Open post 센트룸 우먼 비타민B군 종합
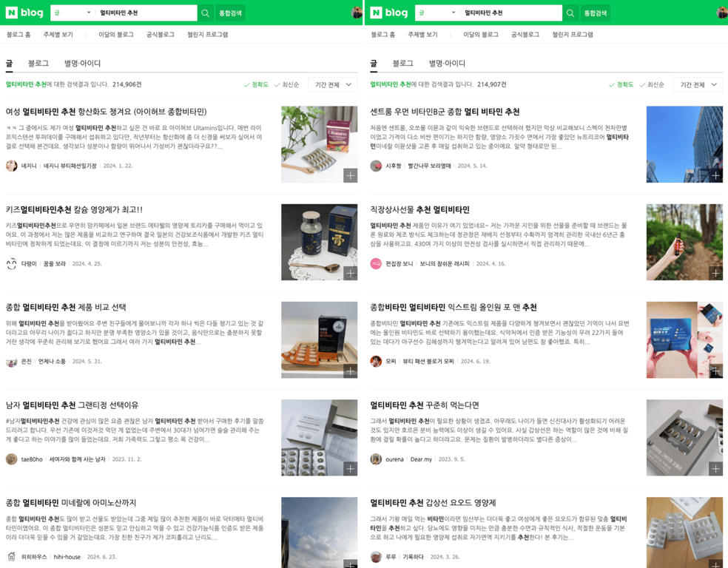This screenshot has height=568, width=728. (445, 112)
